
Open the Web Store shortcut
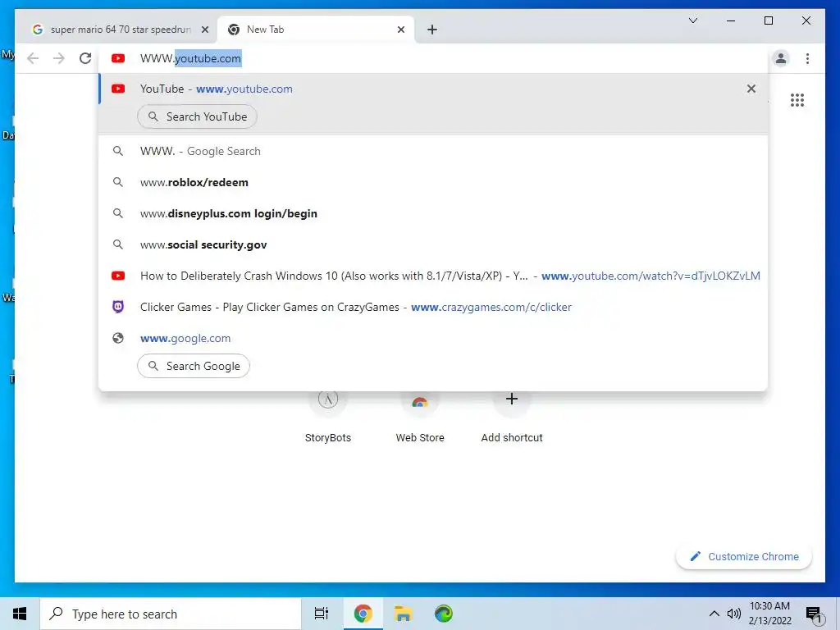pos(420,418)
